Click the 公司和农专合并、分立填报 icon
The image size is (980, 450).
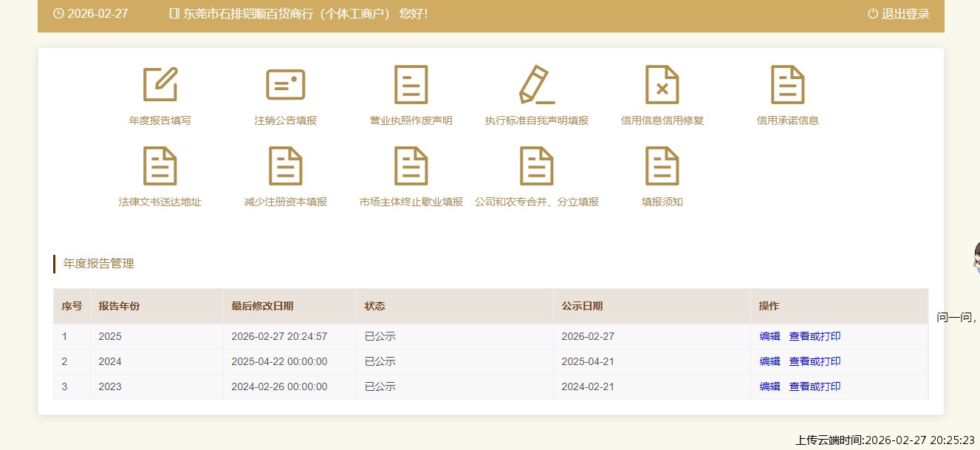point(537,166)
